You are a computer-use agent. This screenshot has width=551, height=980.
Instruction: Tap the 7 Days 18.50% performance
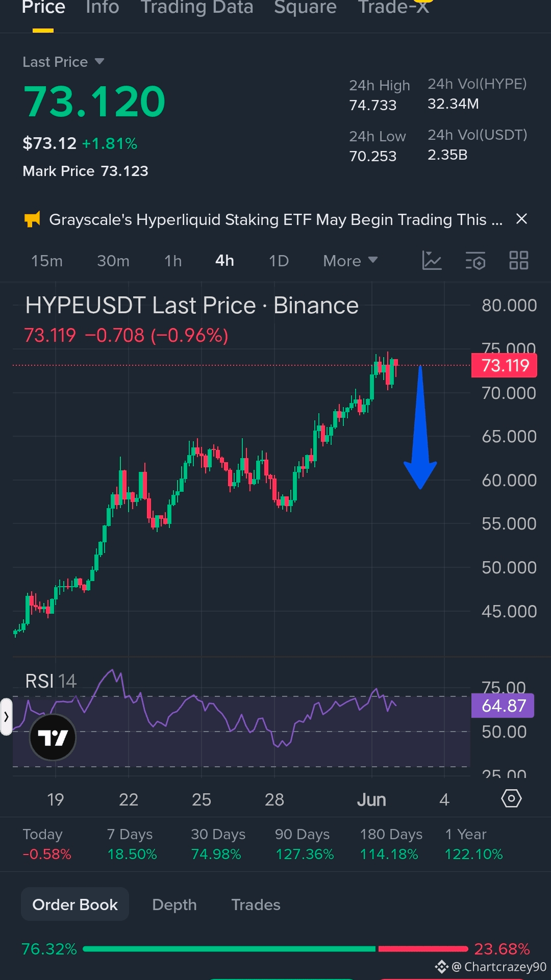pos(132,844)
